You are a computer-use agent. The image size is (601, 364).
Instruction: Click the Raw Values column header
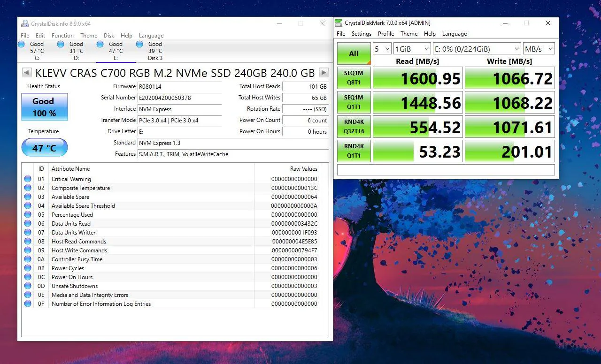tap(304, 169)
